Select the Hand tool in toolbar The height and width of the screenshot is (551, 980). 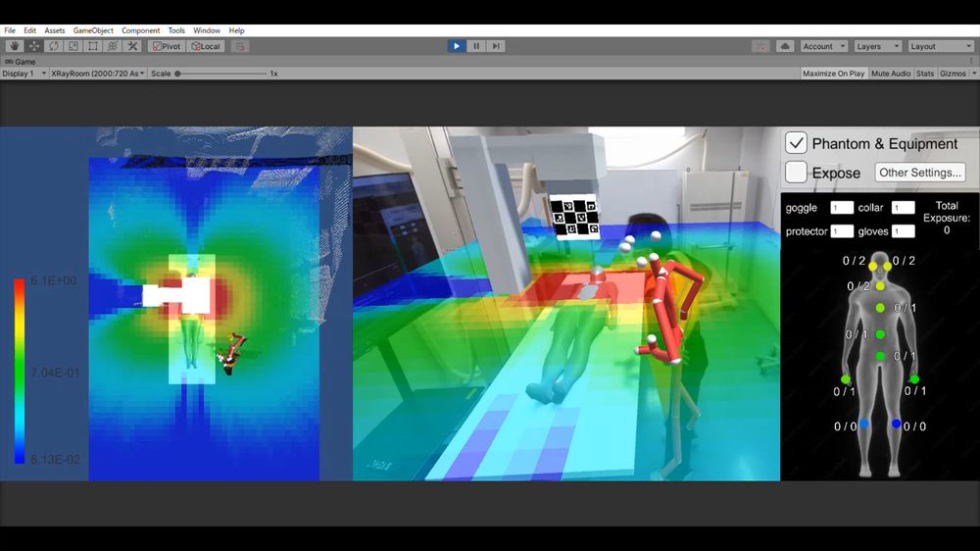point(15,46)
